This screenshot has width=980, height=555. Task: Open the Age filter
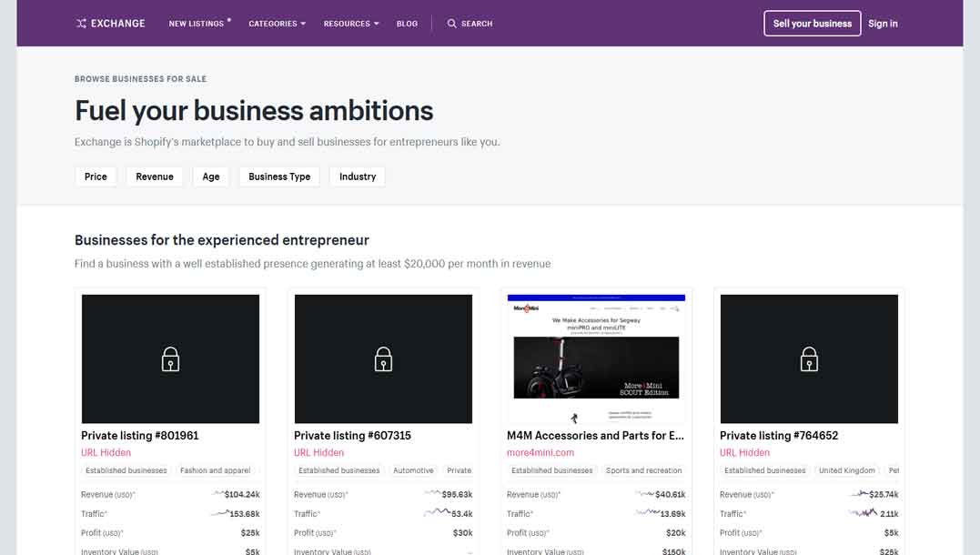(210, 177)
